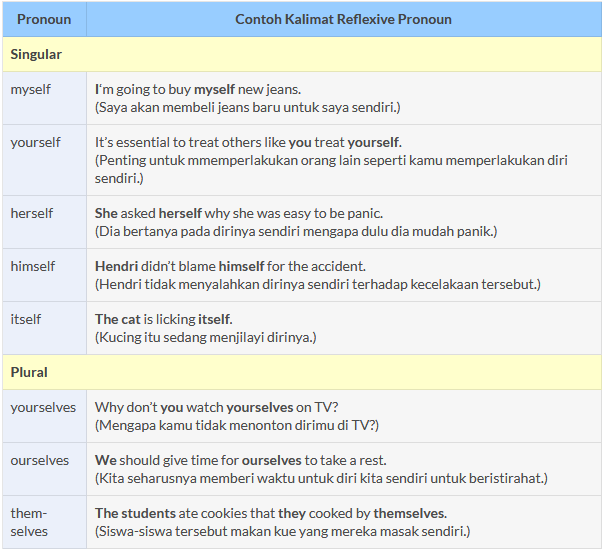Click the itself pronoun cell

(x=26, y=319)
